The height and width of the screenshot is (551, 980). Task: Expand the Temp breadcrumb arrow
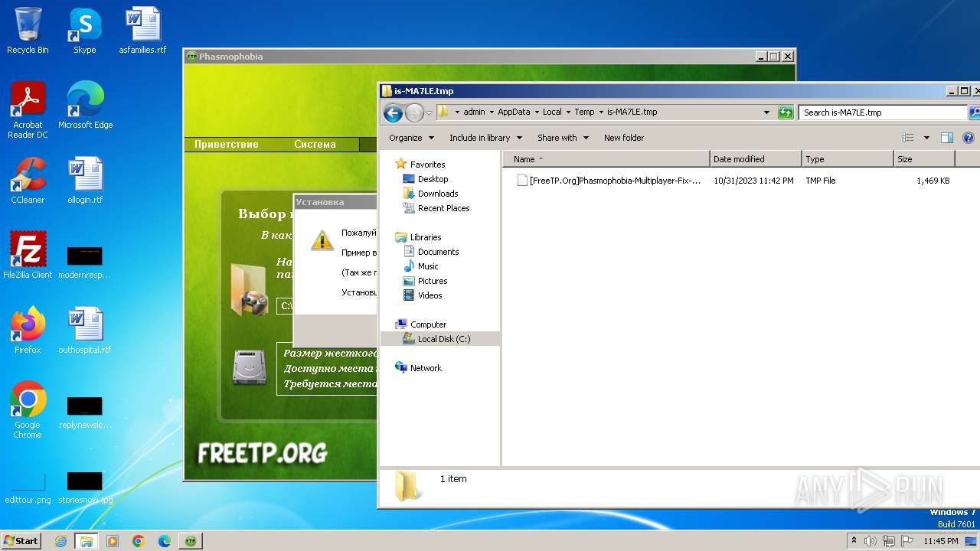tap(601, 112)
